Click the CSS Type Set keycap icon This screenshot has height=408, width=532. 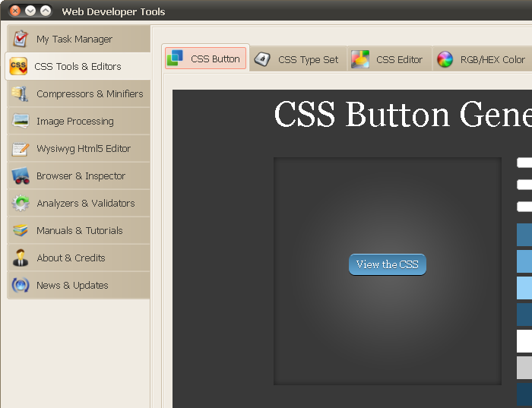pos(262,59)
